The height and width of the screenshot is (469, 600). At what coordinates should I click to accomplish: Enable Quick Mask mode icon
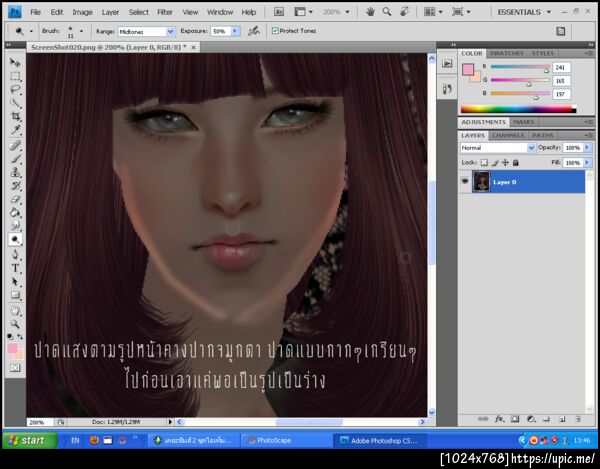coord(15,368)
